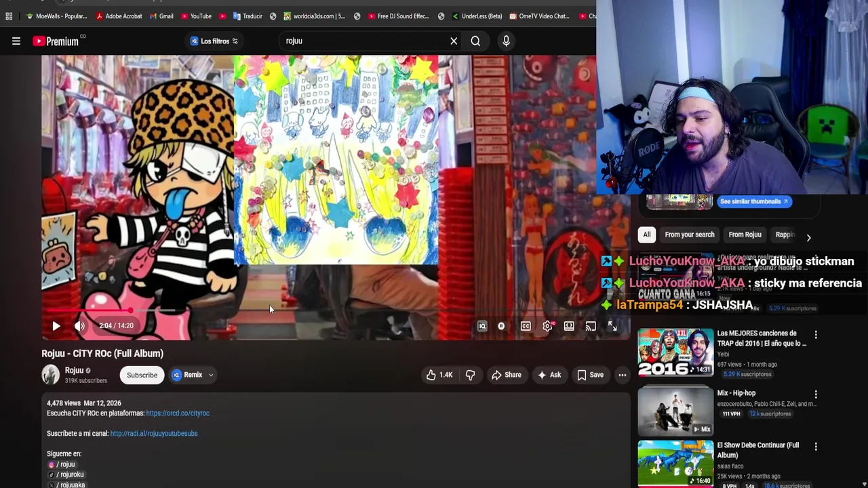The image size is (868, 488).
Task: Open the apps grid in bookmarks bar
Action: [9, 16]
